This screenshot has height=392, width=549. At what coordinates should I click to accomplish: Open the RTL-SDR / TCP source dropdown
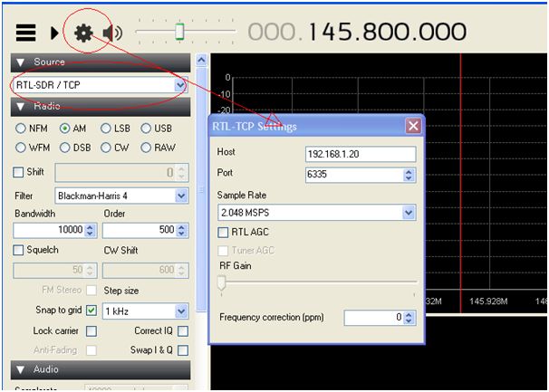point(180,85)
